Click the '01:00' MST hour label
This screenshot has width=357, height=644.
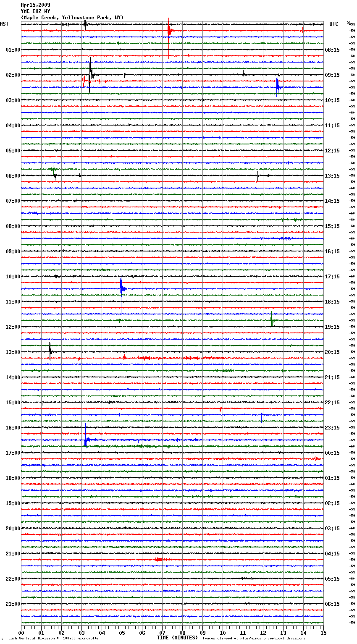pos(13,50)
